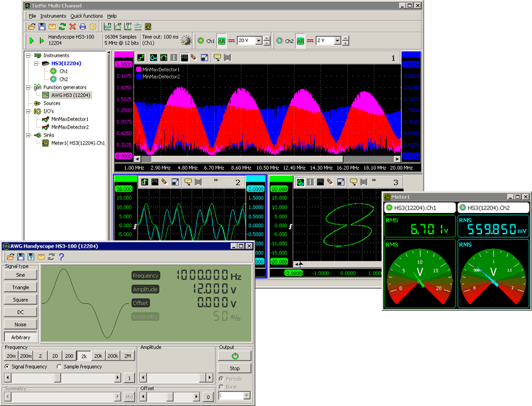Collapse the I/O's tree node
532x406 pixels.
29,111
